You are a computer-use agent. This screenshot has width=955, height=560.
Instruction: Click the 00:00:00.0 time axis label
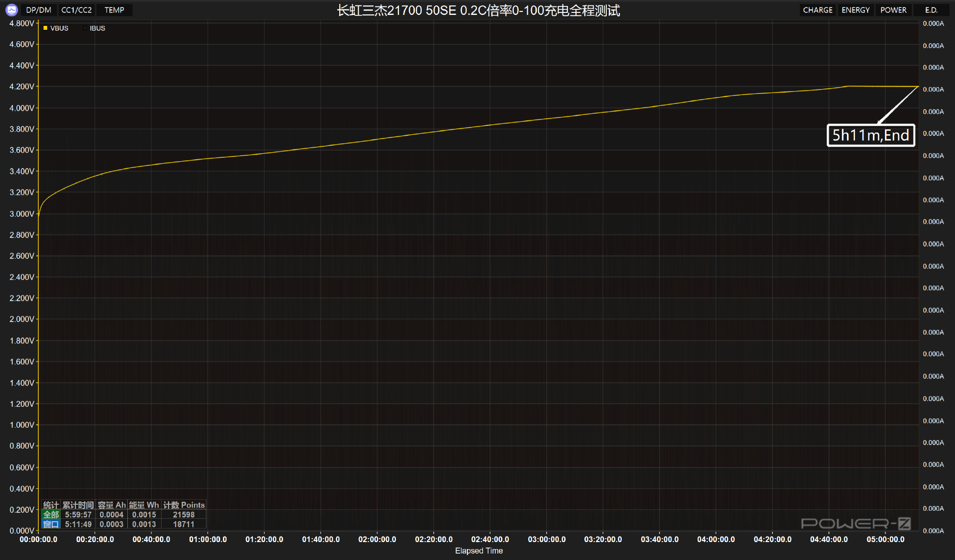point(38,539)
